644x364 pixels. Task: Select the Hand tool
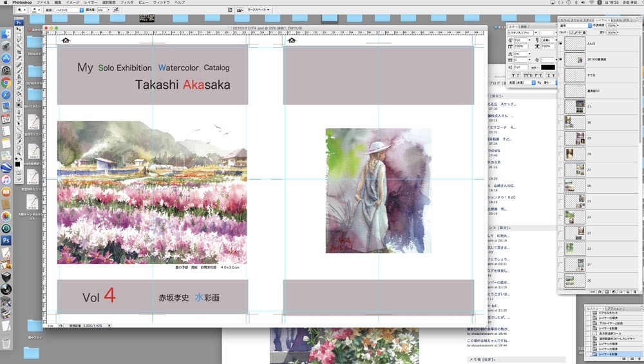[19, 147]
